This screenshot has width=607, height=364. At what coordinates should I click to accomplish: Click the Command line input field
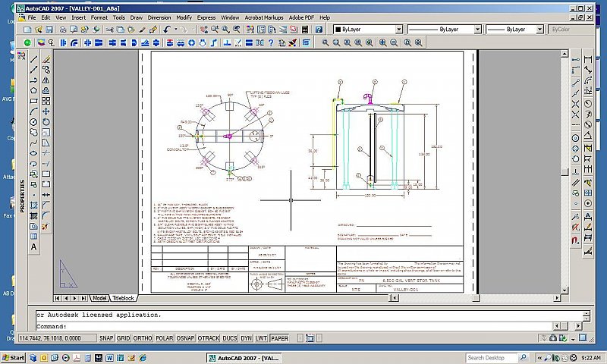coord(303,327)
